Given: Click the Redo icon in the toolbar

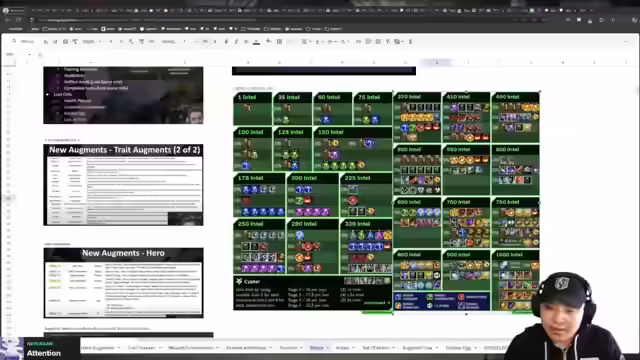Looking at the screenshot, I should click(x=55, y=42).
